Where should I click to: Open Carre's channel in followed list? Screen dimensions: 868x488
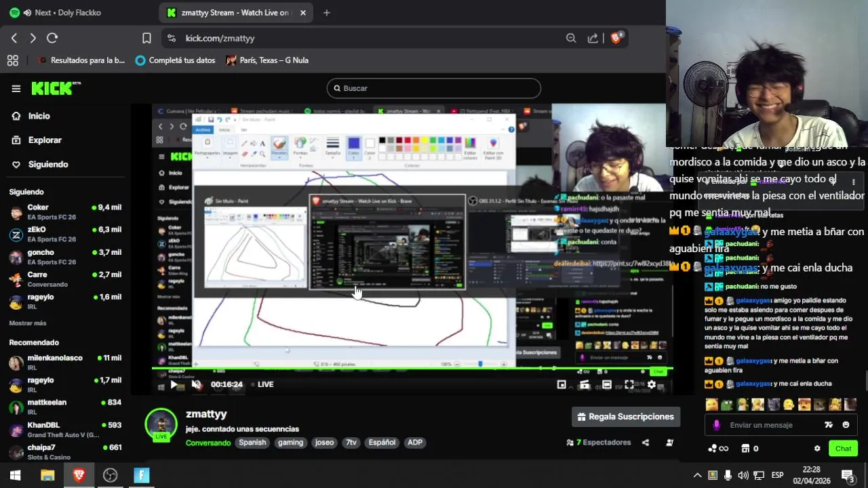coord(65,279)
